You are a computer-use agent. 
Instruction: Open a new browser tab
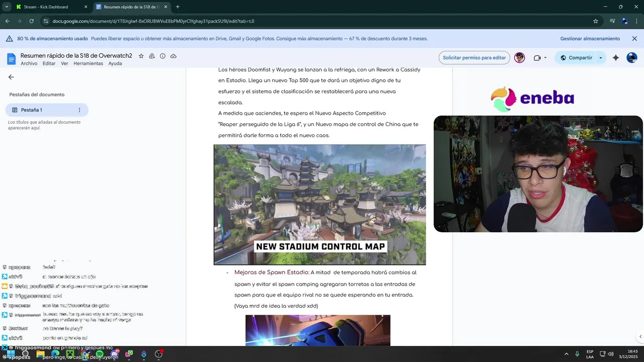pyautogui.click(x=178, y=7)
